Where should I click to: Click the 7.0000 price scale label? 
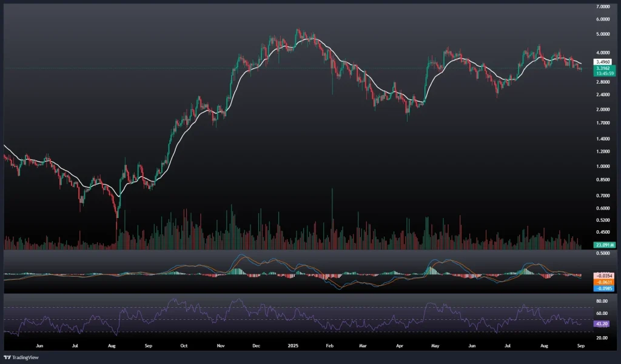(604, 7)
